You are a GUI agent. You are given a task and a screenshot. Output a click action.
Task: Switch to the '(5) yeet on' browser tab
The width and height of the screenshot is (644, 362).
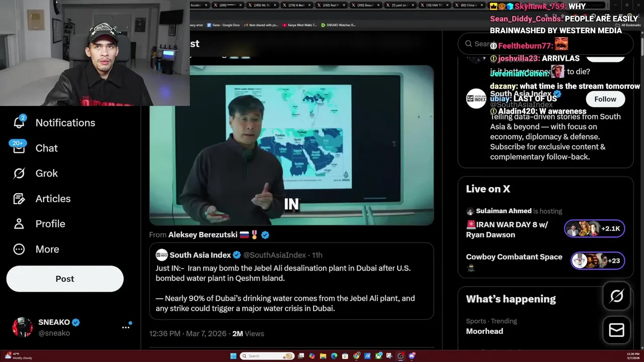click(400, 5)
